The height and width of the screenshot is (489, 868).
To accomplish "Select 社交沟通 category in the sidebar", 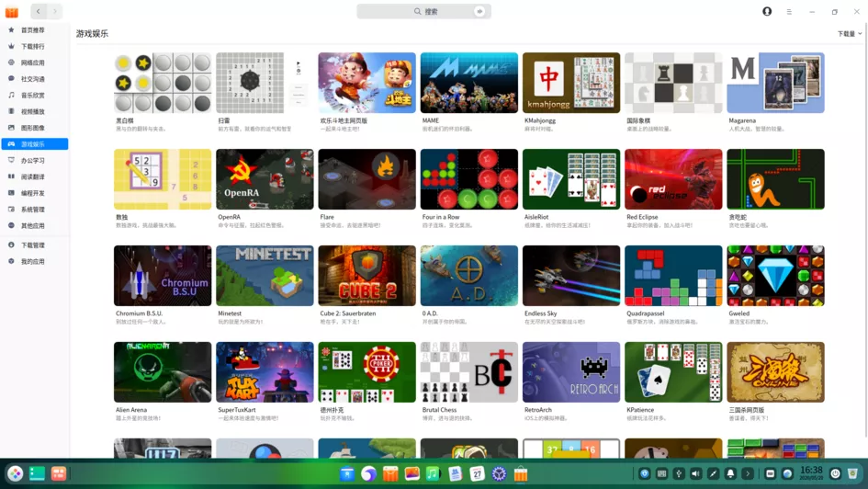I will tap(34, 79).
